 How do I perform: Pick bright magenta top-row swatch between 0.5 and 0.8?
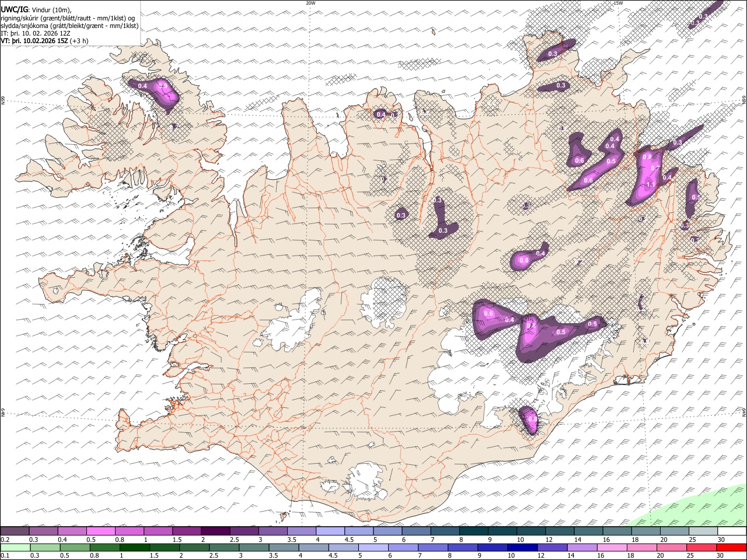(100, 531)
